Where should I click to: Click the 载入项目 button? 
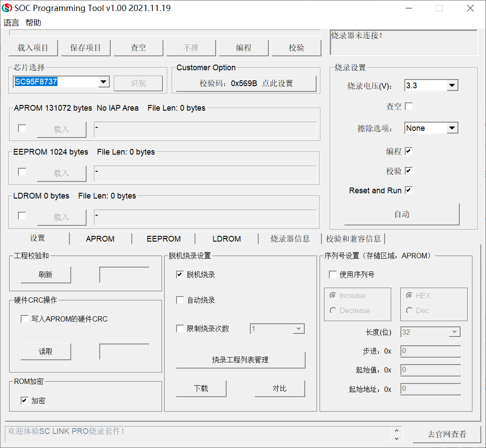(x=33, y=48)
